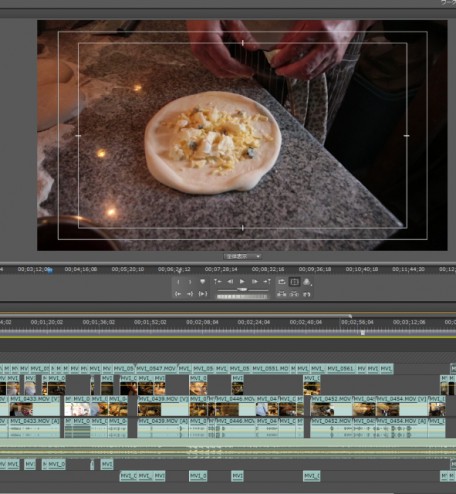Toggle loop playback
The height and width of the screenshot is (494, 456).
click(282, 282)
